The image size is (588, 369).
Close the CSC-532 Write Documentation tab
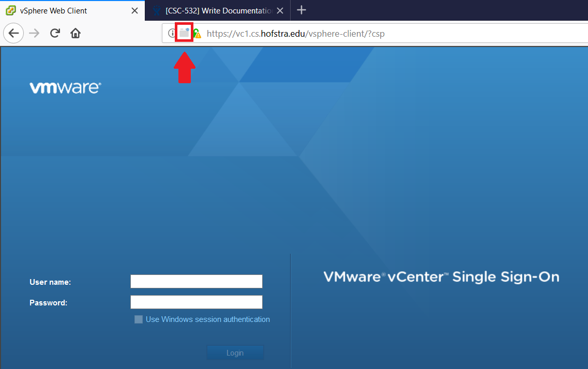click(280, 10)
